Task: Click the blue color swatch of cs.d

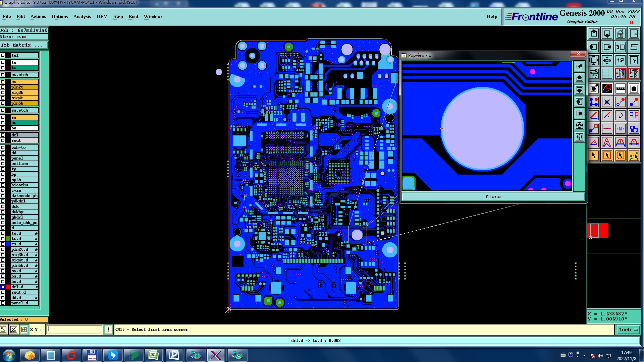Action: pos(8,244)
